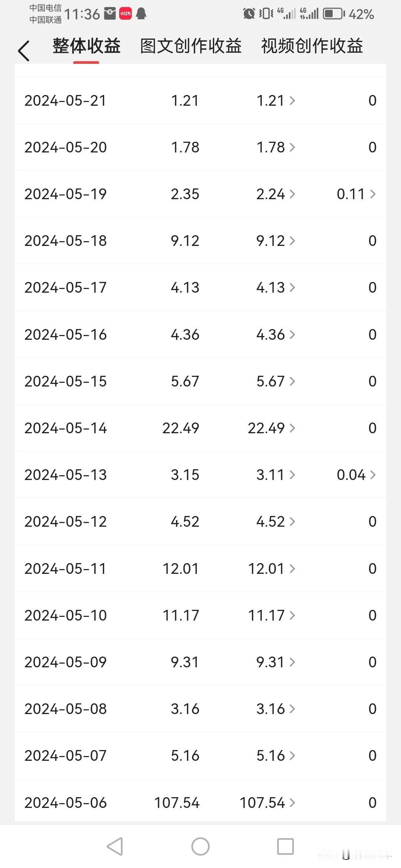Screen dimensions: 401x868
Task: Switch to 视频创作收益 tab
Action: [x=312, y=46]
